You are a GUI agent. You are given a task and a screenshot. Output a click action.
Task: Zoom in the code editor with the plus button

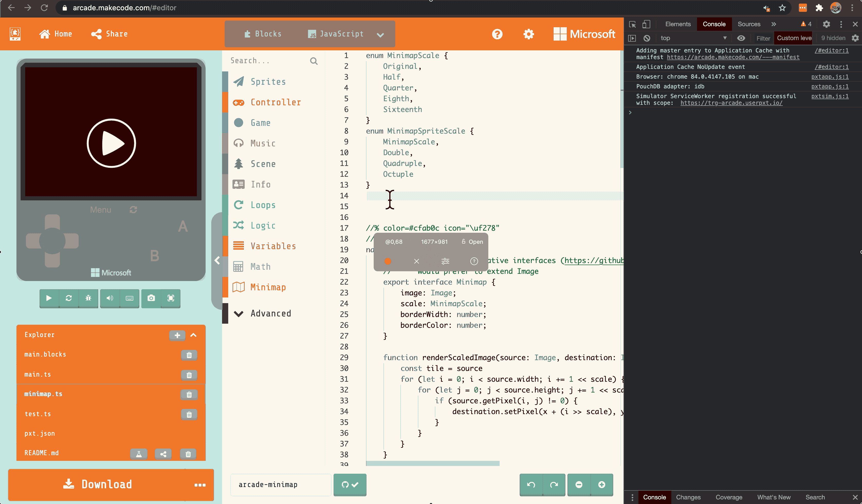coord(601,484)
